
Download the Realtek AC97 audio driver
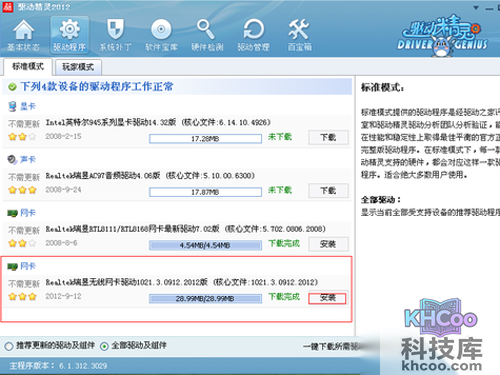[328, 191]
